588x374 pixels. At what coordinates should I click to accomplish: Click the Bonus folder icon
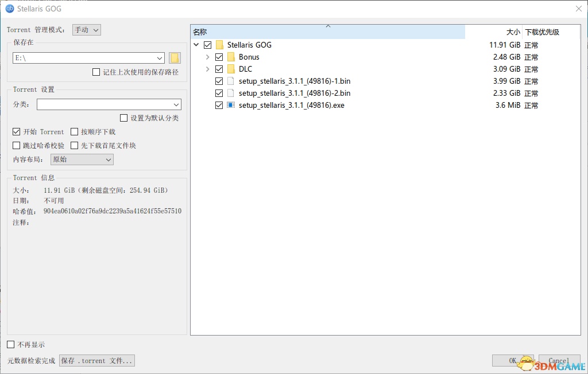[x=231, y=57]
